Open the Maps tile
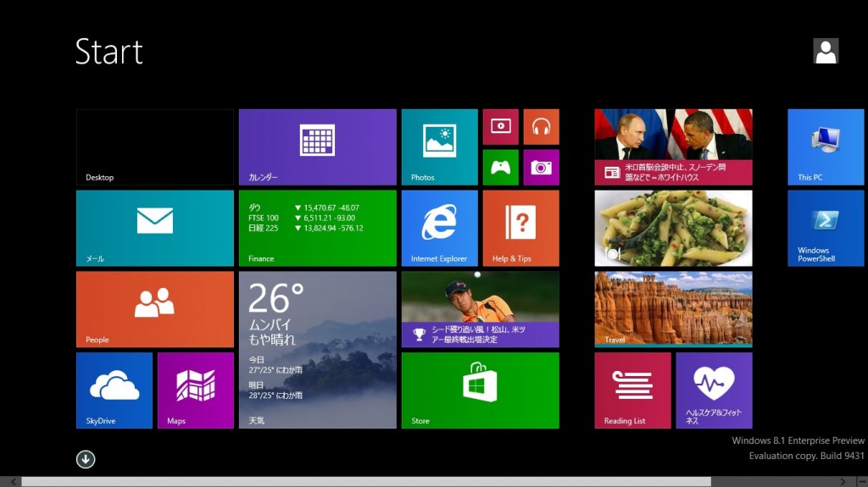The height and width of the screenshot is (487, 868). (196, 390)
